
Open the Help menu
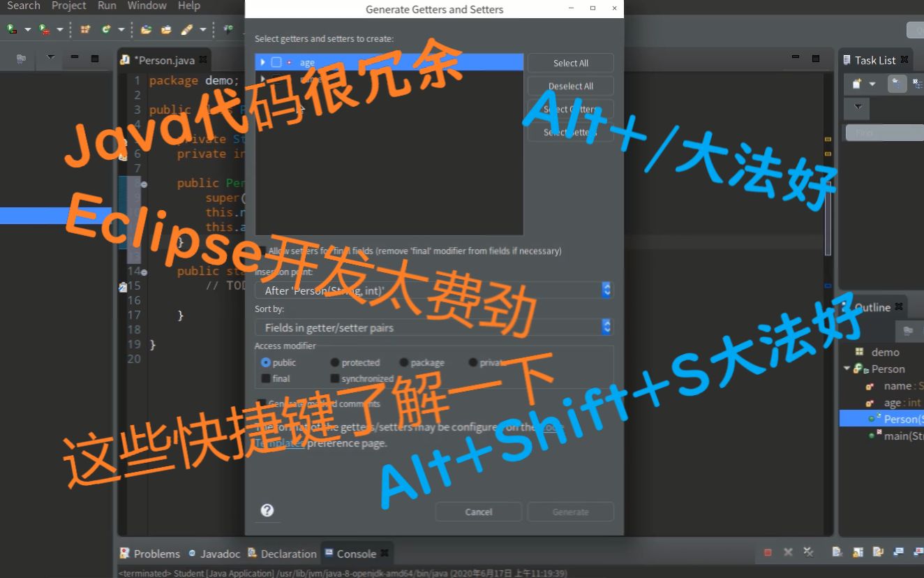(189, 6)
